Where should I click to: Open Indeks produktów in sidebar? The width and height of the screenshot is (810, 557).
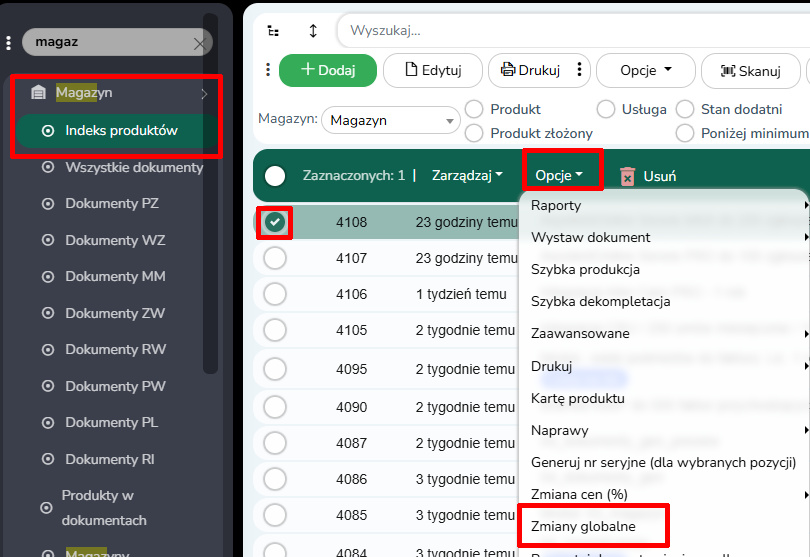click(x=117, y=131)
